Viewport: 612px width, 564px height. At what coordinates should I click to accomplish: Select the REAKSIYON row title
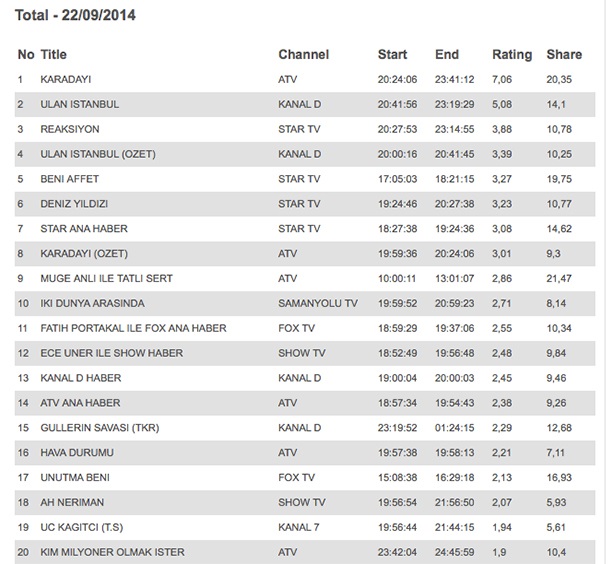pyautogui.click(x=69, y=129)
